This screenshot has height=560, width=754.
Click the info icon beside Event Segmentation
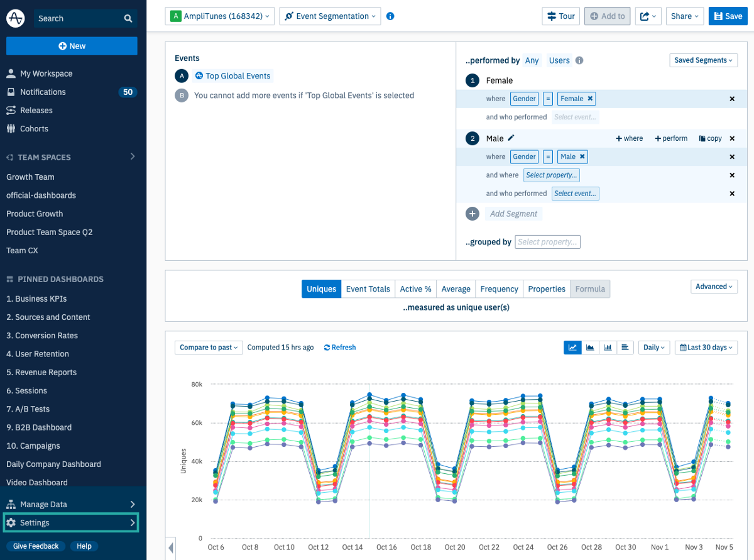click(x=390, y=16)
